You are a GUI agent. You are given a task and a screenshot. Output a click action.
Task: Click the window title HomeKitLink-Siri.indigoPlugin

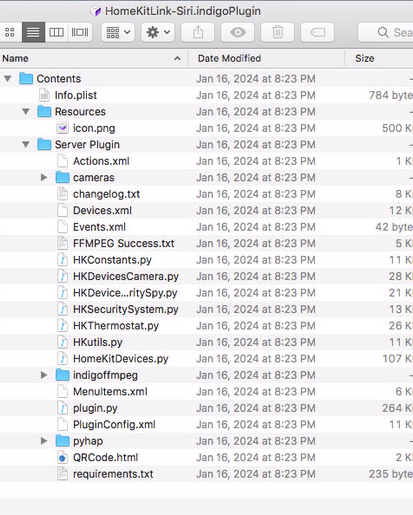point(183,11)
